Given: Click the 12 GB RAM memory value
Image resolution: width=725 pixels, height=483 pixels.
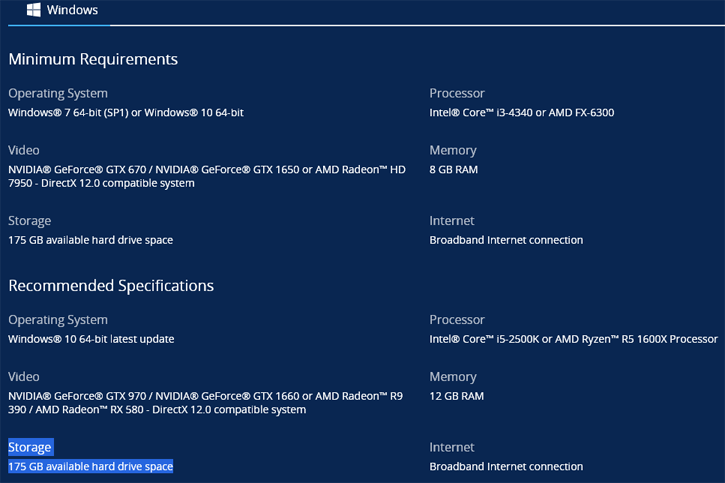Looking at the screenshot, I should (456, 396).
